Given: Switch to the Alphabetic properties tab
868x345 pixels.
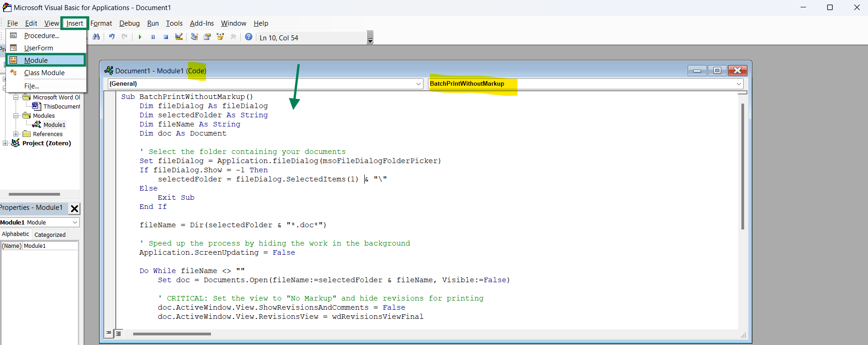Looking at the screenshot, I should coord(16,234).
